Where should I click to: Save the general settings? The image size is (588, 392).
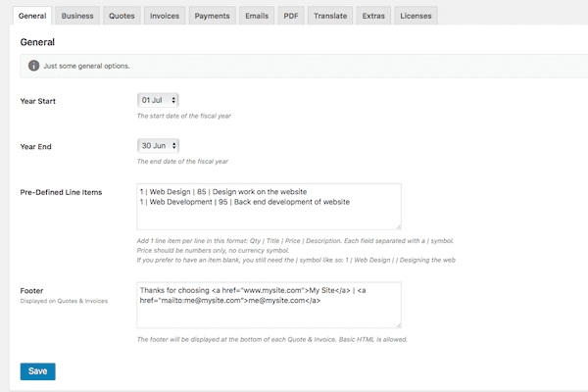point(38,371)
